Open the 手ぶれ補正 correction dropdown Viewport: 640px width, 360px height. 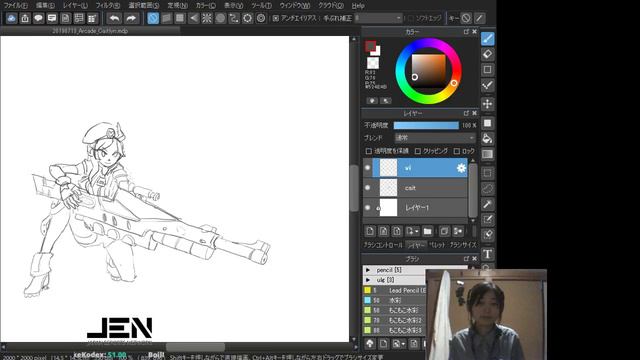coord(378,18)
